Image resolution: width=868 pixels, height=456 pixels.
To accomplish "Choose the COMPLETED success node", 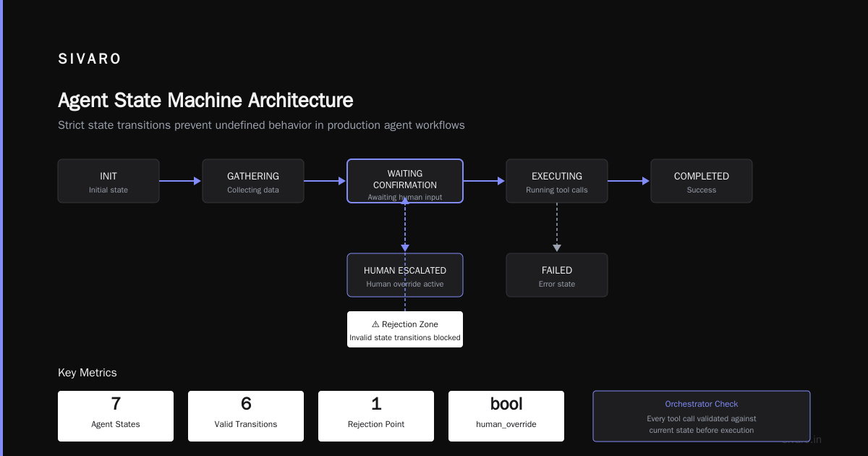I will [702, 181].
